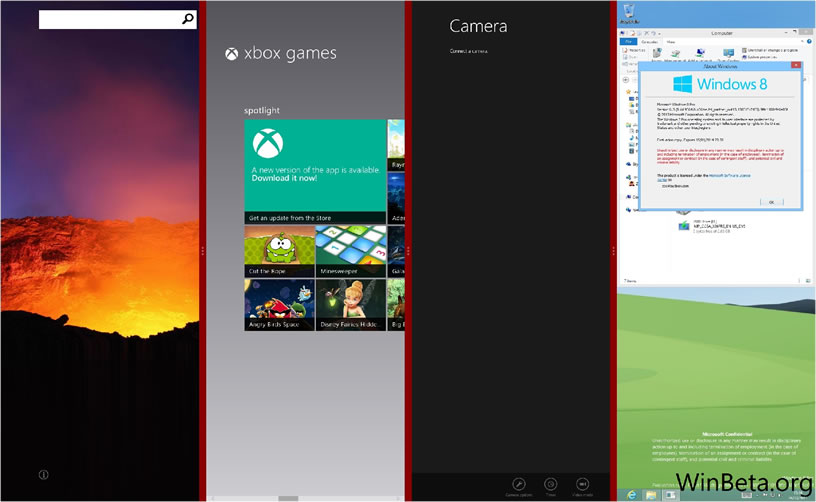Select the Computer ribbon tab
816x502 pixels.
pos(649,42)
